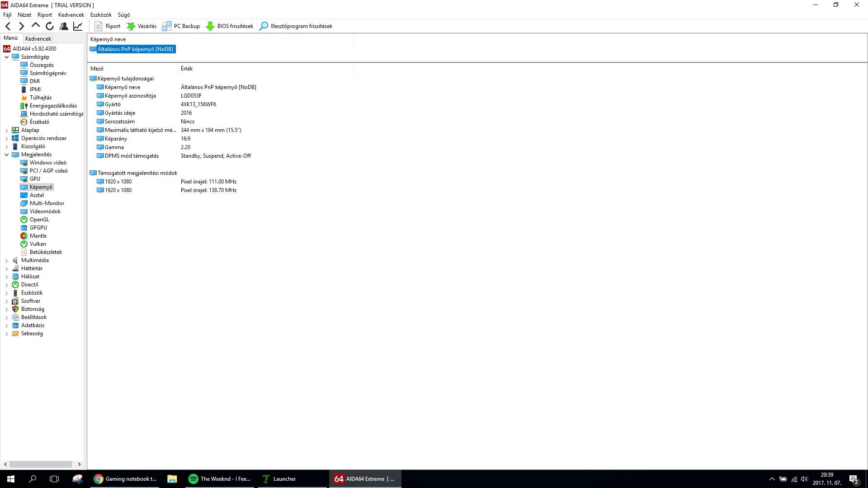Viewport: 868px width, 488px height.
Task: Open the notification center icon
Action: 854,479
